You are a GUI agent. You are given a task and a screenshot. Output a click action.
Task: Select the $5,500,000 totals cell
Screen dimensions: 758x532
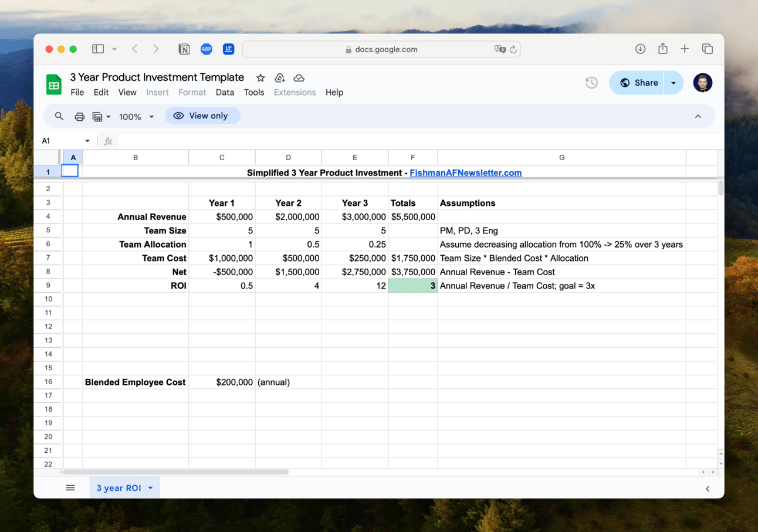[x=413, y=217]
